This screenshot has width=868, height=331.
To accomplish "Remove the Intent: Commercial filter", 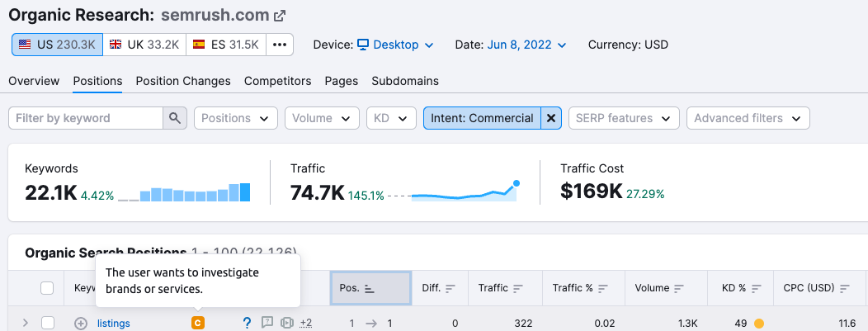I will tap(551, 118).
